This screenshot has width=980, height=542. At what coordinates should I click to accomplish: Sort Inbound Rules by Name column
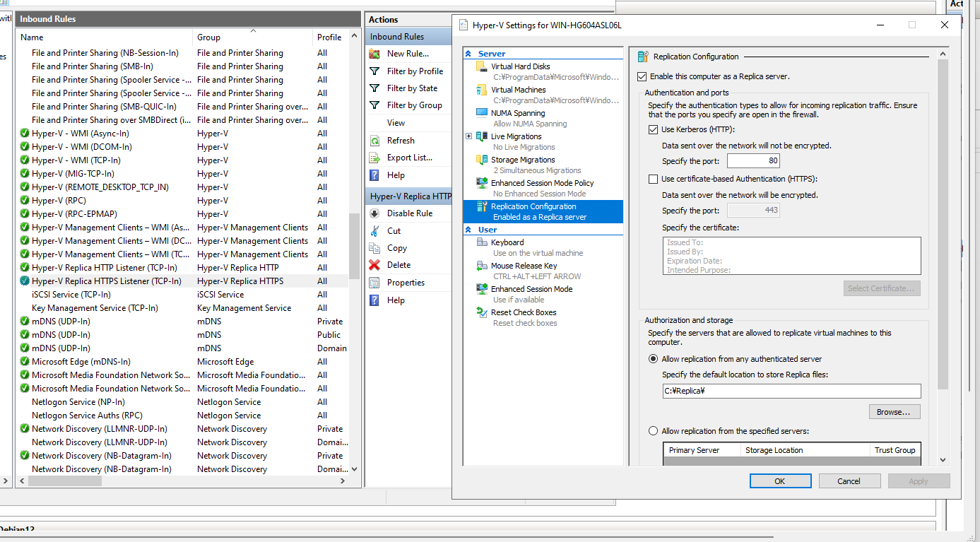[104, 37]
